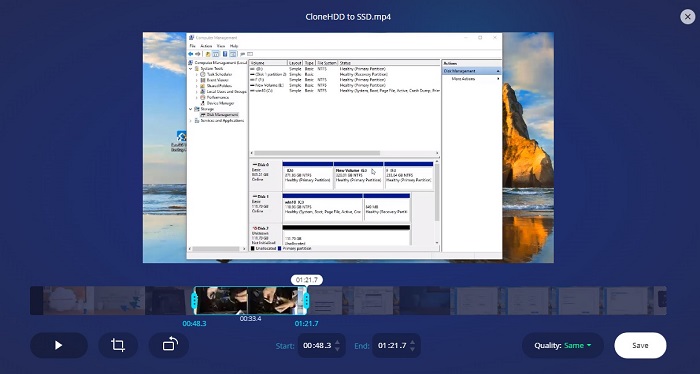
Task: Play the trimmed video clip
Action: tap(58, 345)
